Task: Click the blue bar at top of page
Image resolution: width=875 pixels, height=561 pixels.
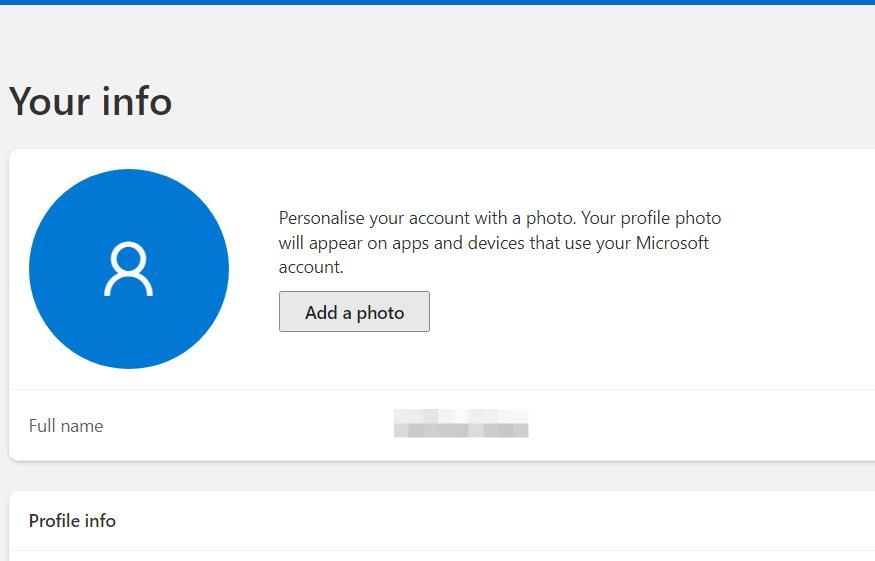Action: pyautogui.click(x=437, y=2)
